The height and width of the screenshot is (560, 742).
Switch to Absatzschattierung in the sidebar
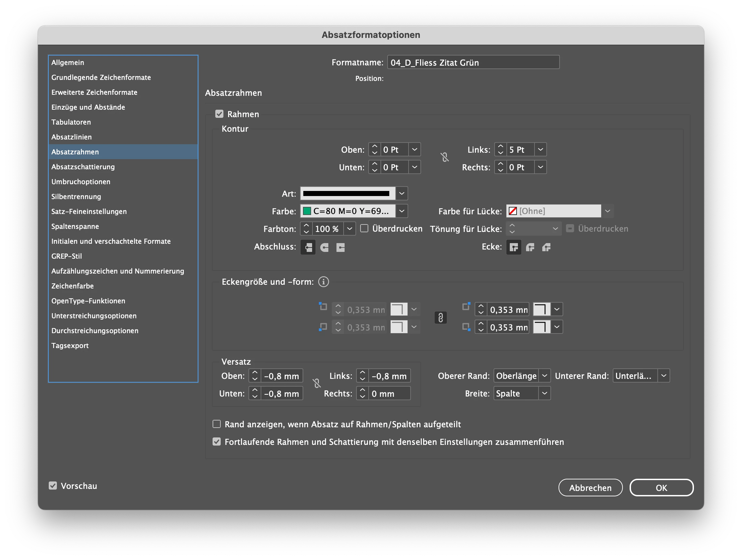click(83, 167)
